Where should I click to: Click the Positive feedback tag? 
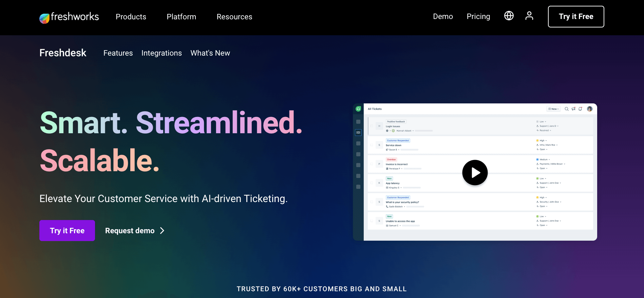(x=396, y=121)
